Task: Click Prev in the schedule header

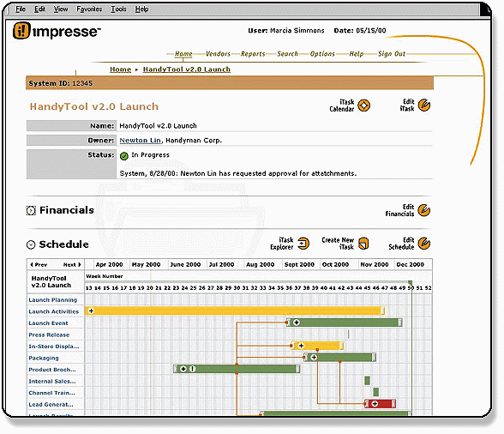Action: point(39,265)
